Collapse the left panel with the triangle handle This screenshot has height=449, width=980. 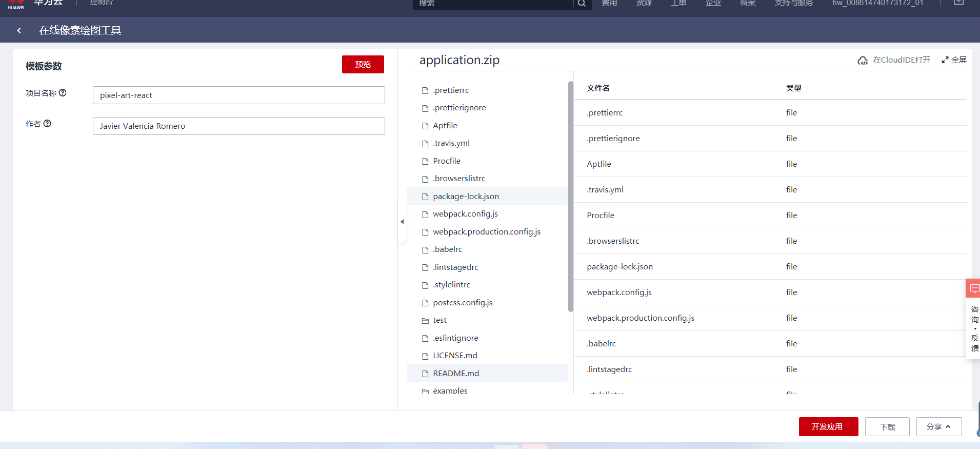[x=402, y=222]
